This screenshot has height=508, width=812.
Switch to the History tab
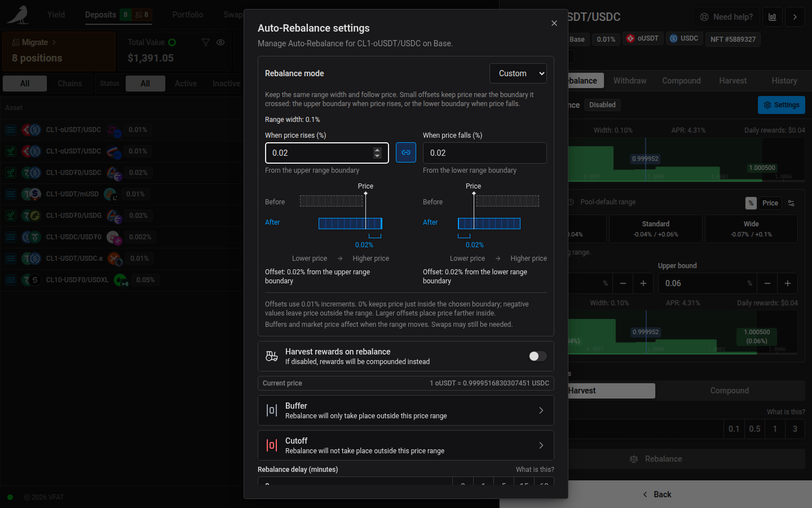(x=784, y=81)
